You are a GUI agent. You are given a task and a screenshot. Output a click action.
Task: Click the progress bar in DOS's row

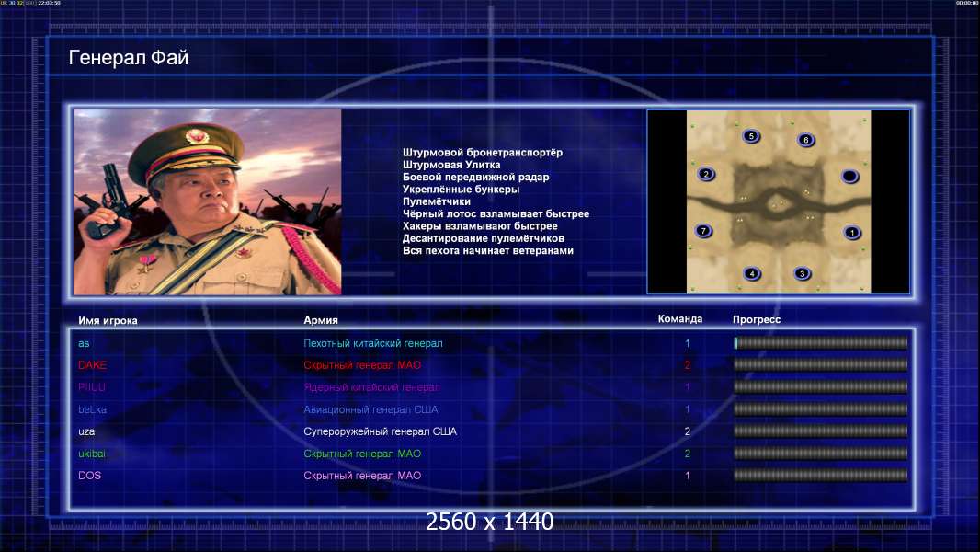[821, 475]
